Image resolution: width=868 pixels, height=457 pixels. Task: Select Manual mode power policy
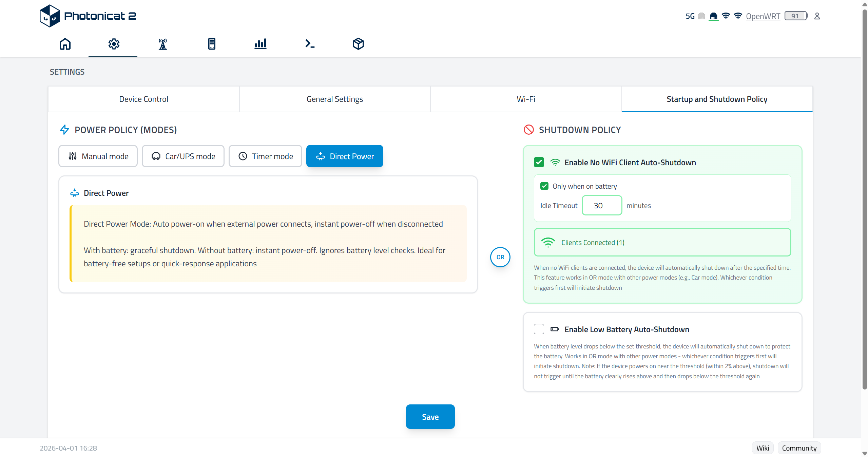point(98,156)
